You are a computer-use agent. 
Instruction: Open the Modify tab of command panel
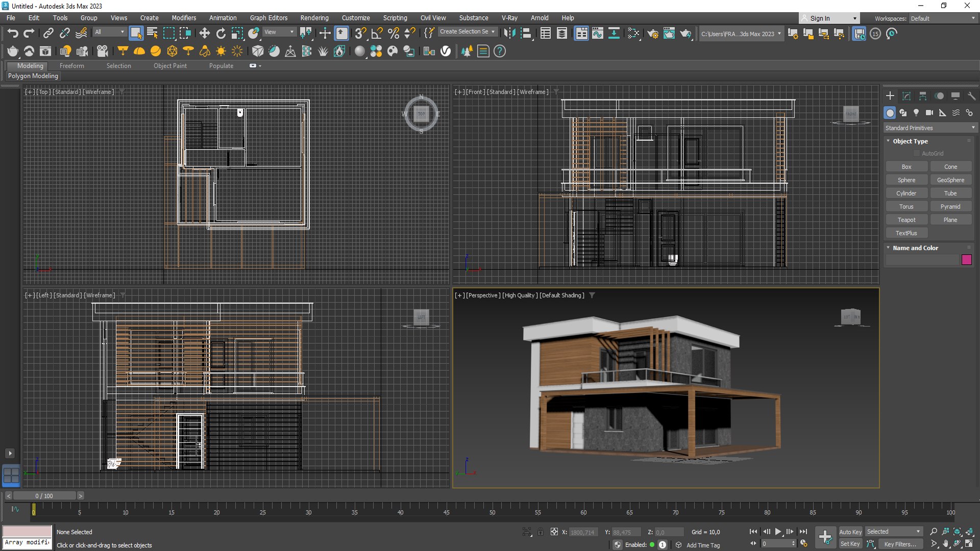tap(906, 96)
